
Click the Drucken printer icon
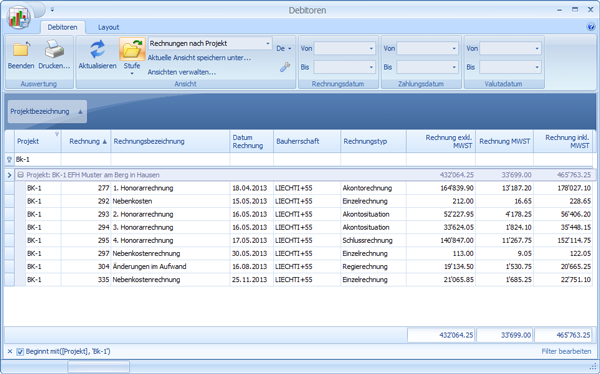[54, 49]
